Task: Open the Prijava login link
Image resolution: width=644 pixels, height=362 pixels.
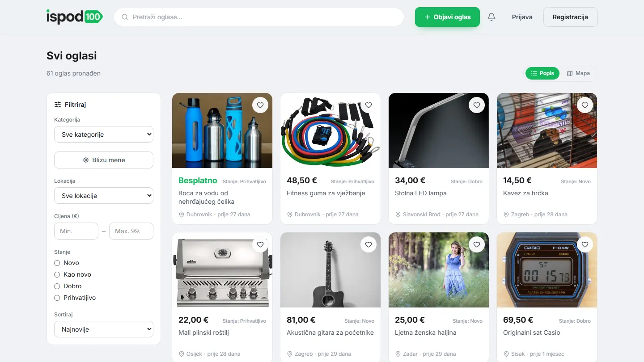Action: point(522,17)
